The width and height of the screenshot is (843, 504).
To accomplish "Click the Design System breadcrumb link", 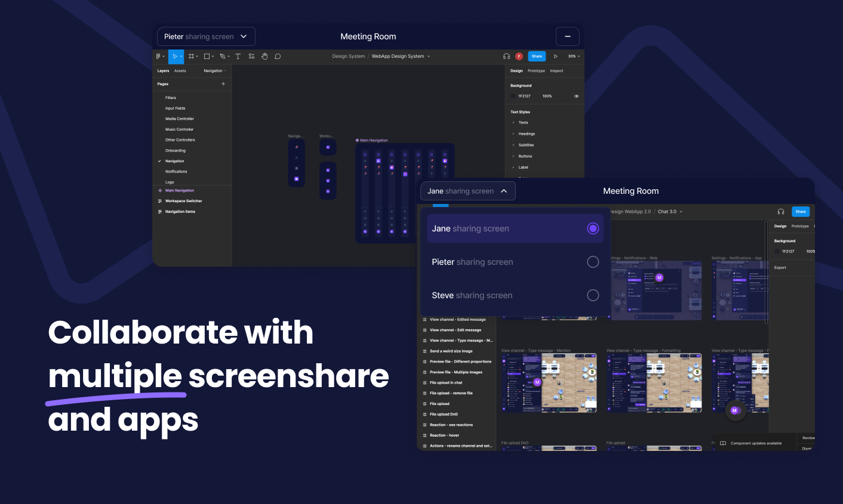I will pyautogui.click(x=349, y=57).
